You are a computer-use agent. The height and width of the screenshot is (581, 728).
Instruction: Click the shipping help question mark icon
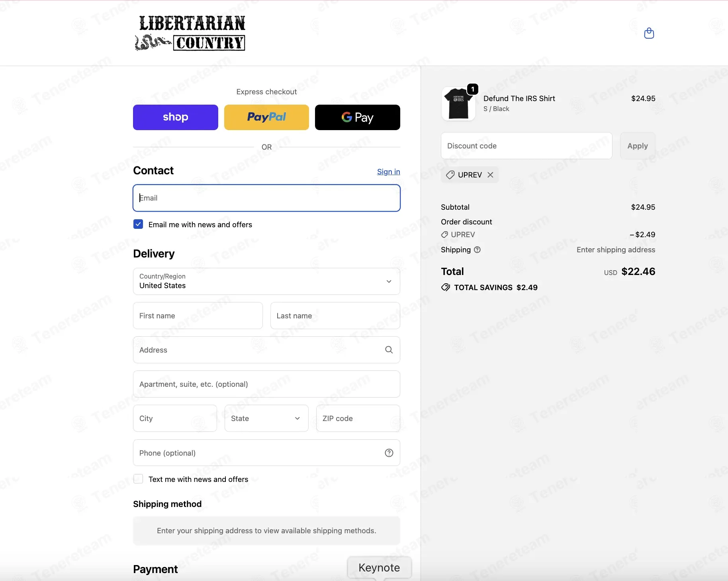[x=477, y=250]
